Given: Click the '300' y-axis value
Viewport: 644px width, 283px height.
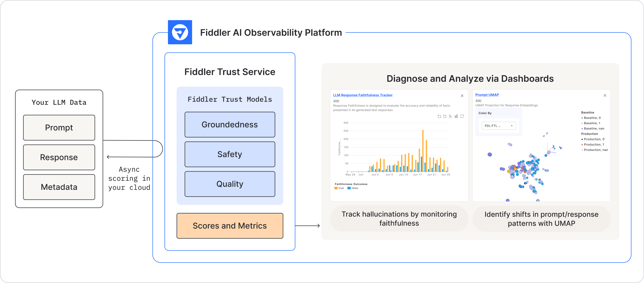Looking at the screenshot, I should pyautogui.click(x=346, y=123).
